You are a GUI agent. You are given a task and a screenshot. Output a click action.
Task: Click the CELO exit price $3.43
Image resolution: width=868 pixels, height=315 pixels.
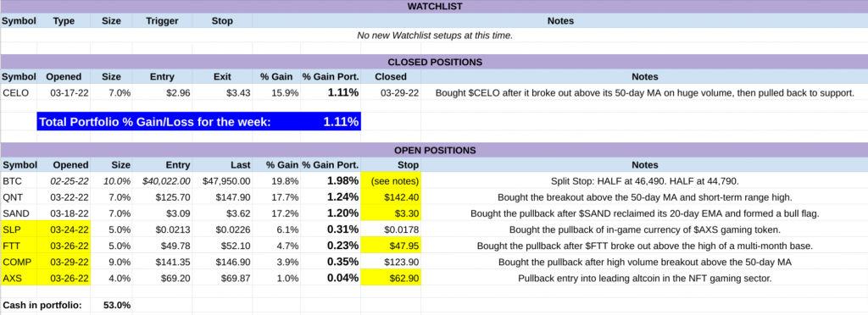pyautogui.click(x=223, y=93)
